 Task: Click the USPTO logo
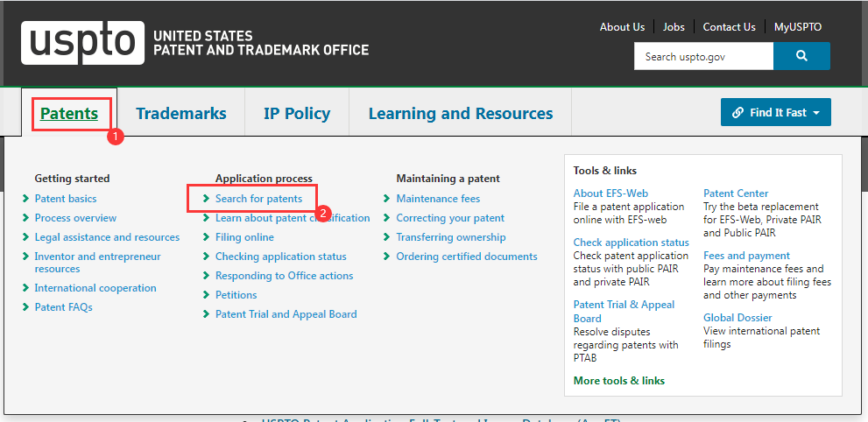82,44
